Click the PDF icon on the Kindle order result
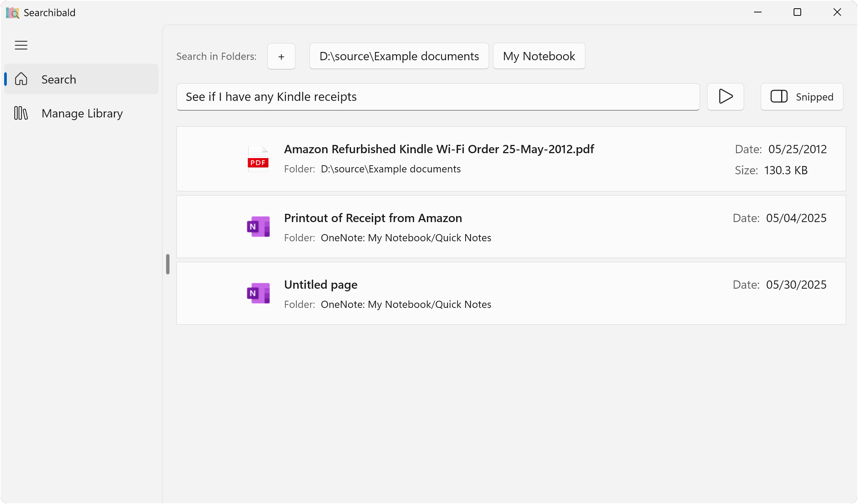Image resolution: width=858 pixels, height=504 pixels. point(258,159)
